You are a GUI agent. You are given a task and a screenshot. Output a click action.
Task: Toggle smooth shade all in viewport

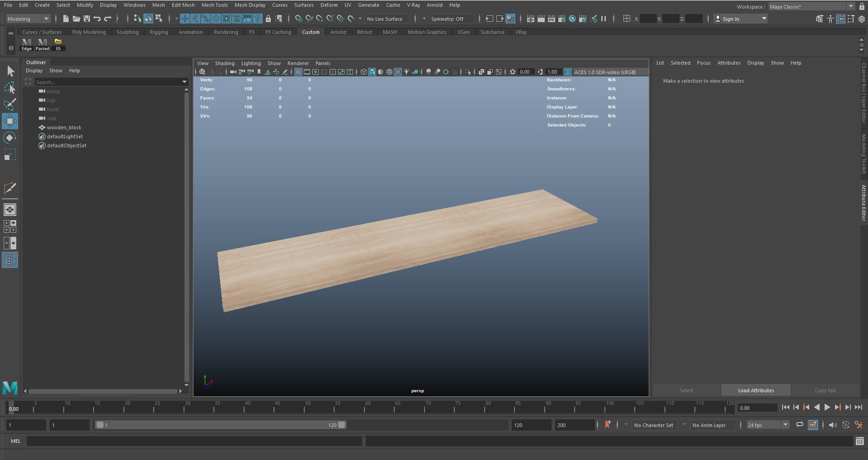[372, 72]
